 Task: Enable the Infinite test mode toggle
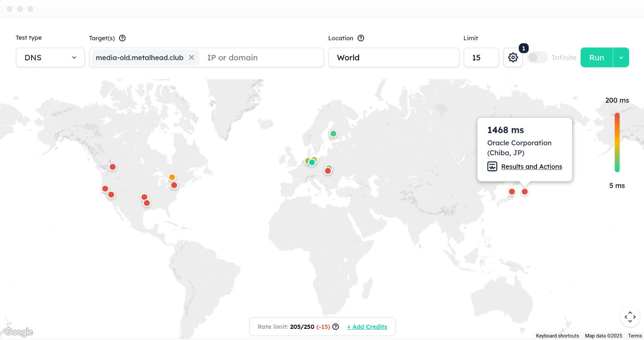click(x=537, y=57)
